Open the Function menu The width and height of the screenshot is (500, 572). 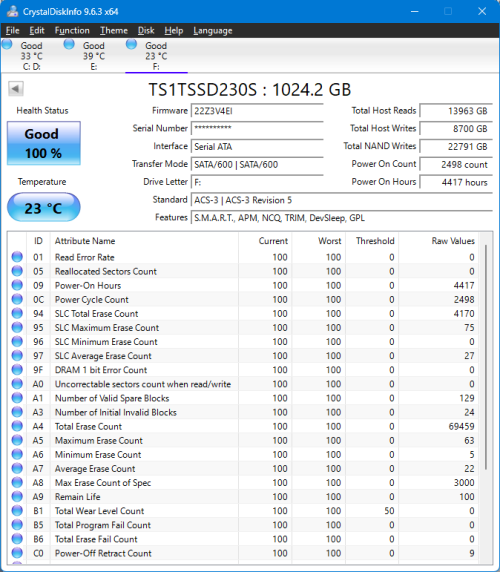pyautogui.click(x=72, y=31)
